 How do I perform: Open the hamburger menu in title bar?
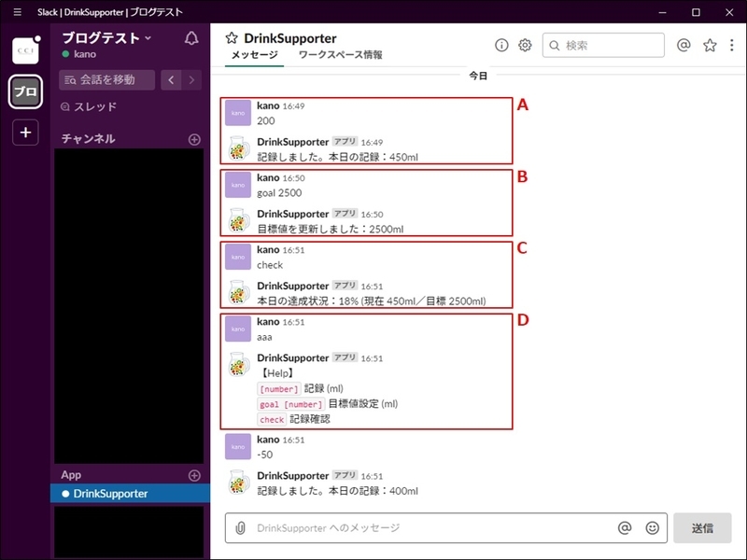coord(18,12)
